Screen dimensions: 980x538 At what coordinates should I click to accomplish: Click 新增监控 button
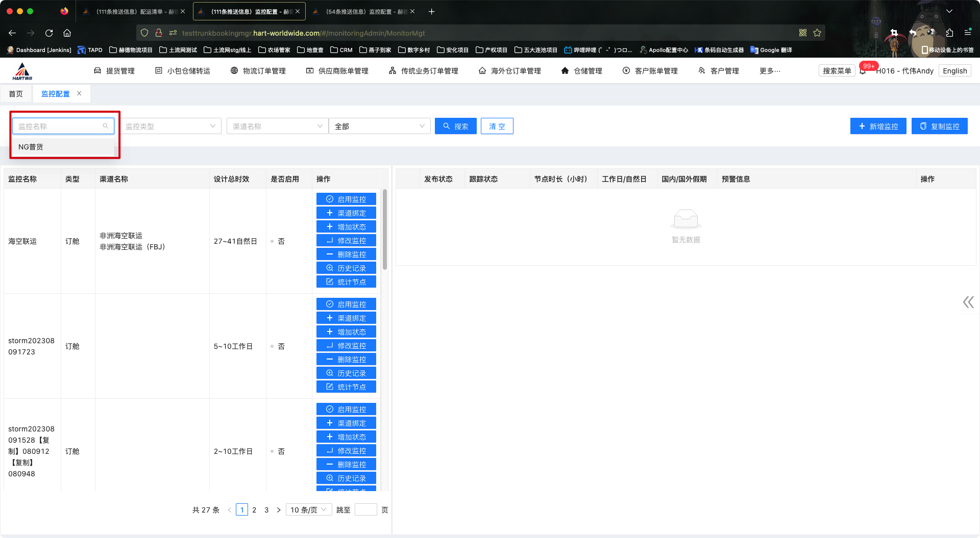(x=878, y=126)
